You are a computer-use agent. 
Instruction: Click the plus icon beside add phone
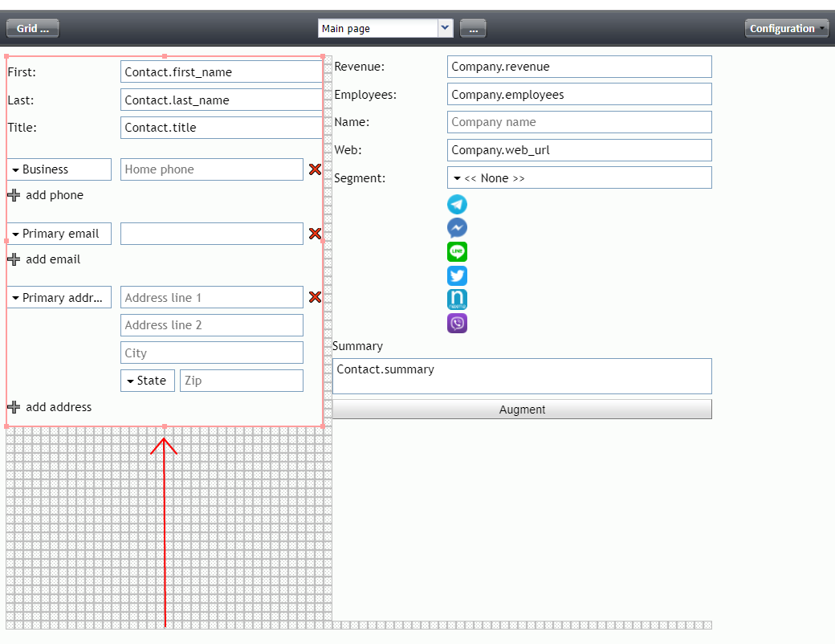pos(14,195)
